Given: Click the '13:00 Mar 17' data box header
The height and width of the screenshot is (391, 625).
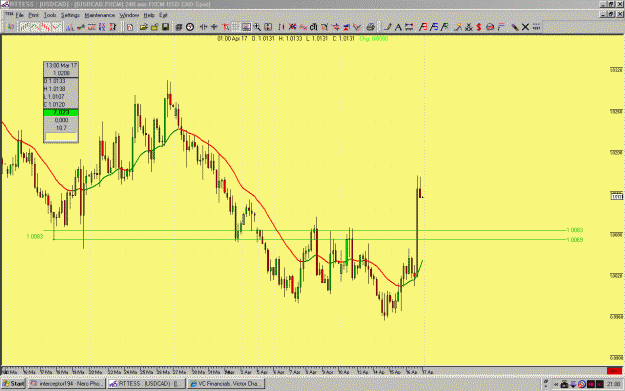Looking at the screenshot, I should coord(61,65).
